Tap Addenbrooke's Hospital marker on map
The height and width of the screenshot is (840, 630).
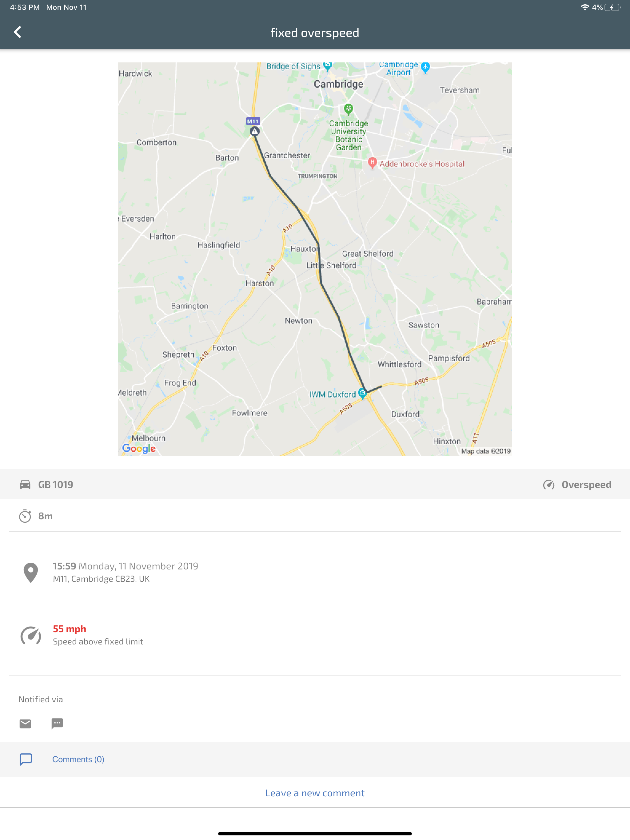(373, 163)
